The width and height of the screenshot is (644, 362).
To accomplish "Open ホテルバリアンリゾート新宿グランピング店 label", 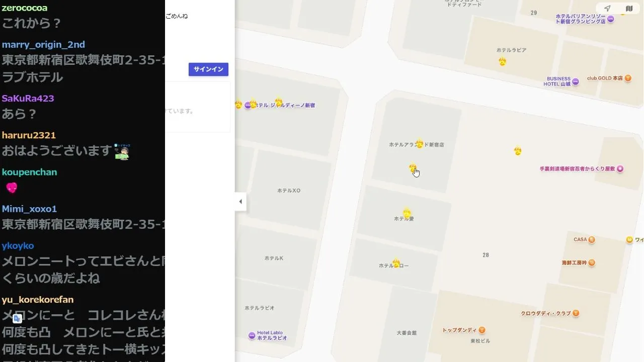I will click(x=581, y=19).
